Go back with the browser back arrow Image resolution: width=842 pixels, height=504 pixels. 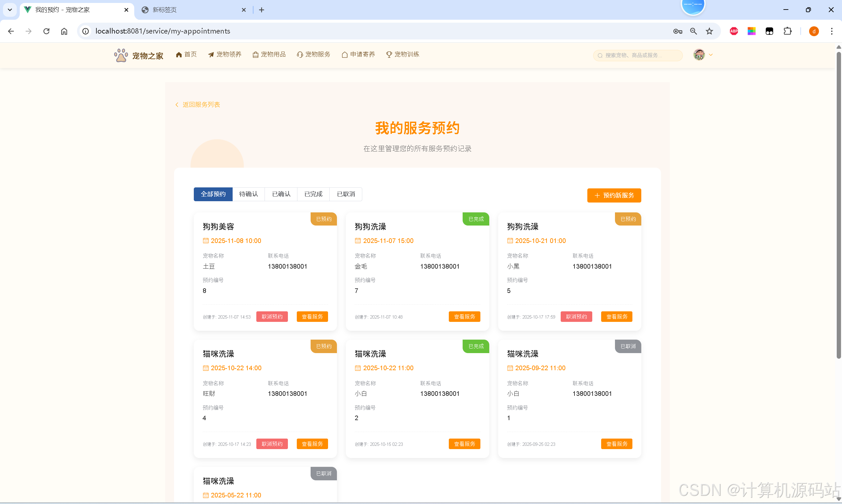[x=11, y=31]
